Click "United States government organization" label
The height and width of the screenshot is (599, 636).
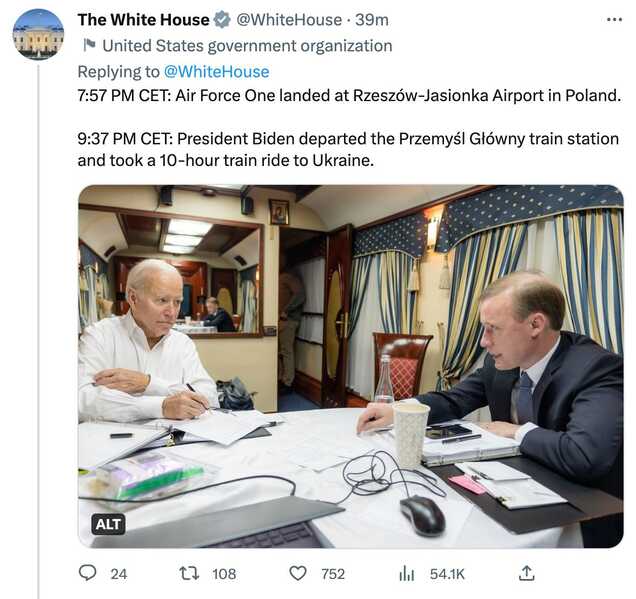247,45
